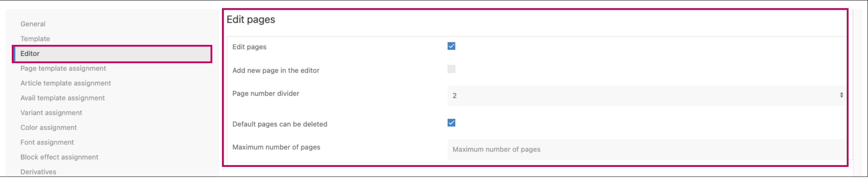This screenshot has width=868, height=178.
Task: Select Avail template assignment
Action: [x=62, y=98]
